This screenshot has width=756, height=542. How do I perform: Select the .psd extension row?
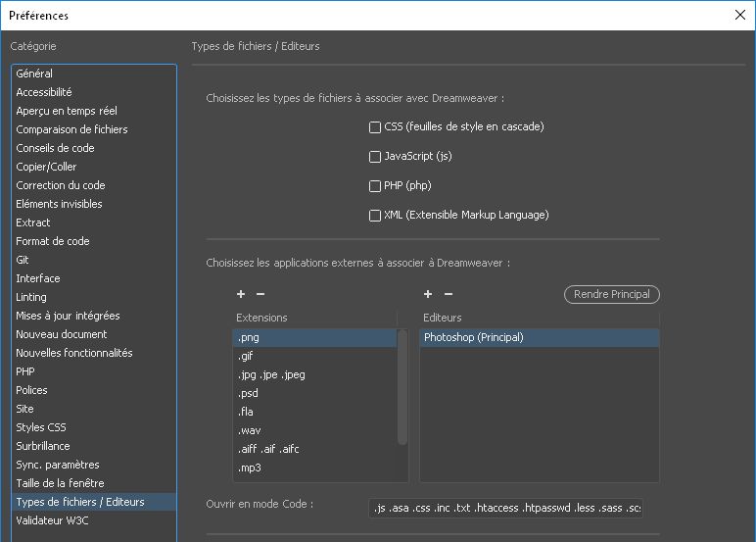coord(315,393)
